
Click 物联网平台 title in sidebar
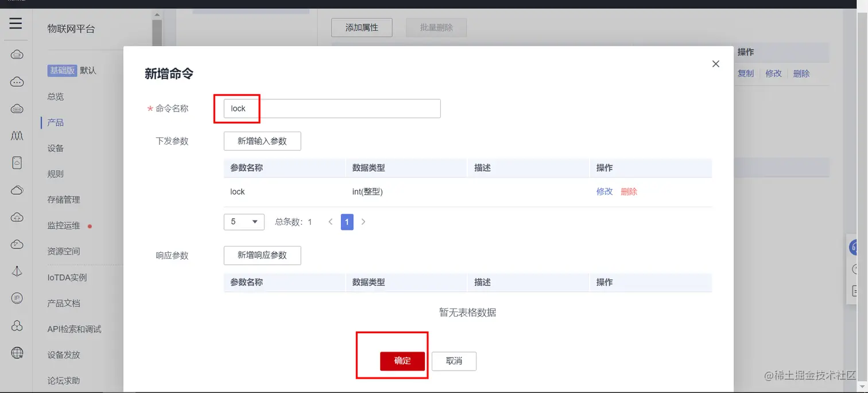(x=71, y=29)
